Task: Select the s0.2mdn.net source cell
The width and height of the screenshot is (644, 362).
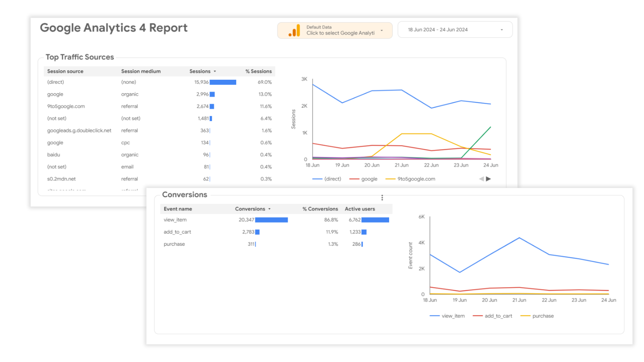Action: [x=61, y=179]
